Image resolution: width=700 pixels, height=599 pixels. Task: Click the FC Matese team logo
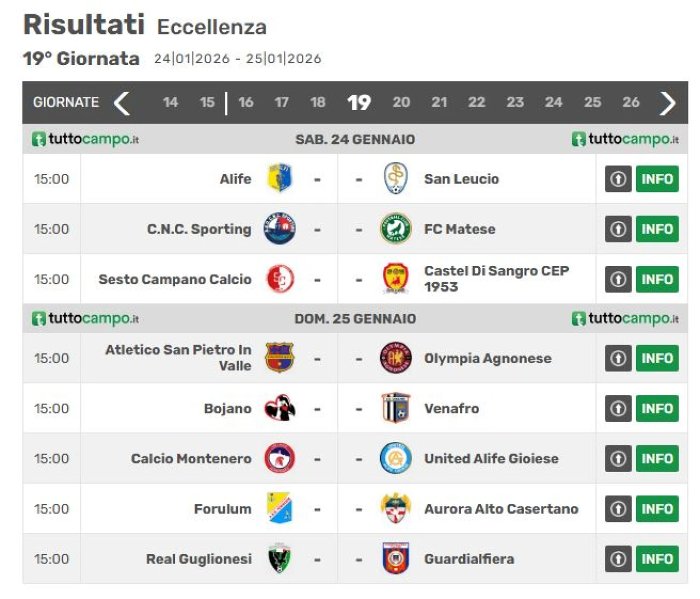point(395,229)
